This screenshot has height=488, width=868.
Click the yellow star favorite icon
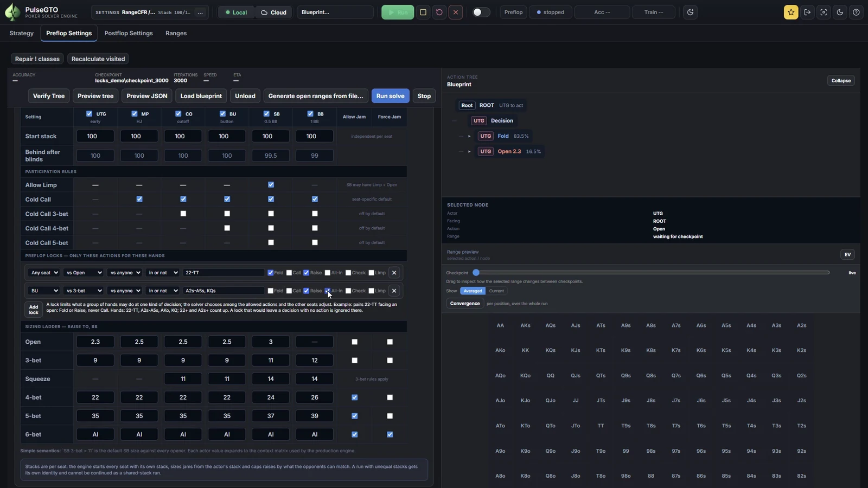[791, 12]
